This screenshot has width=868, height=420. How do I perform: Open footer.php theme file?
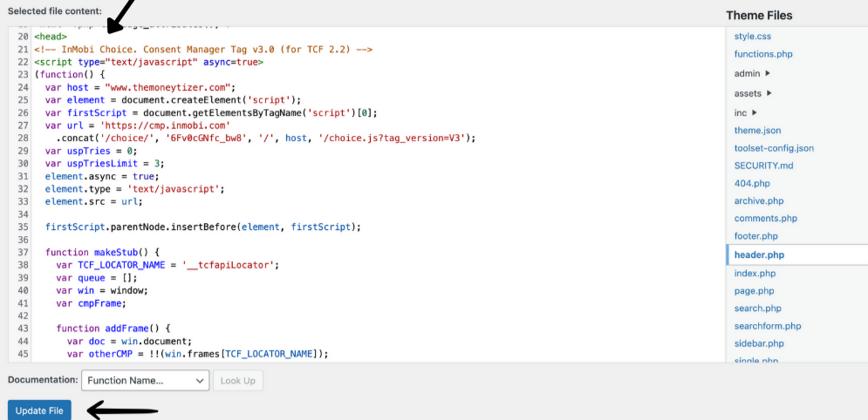755,236
